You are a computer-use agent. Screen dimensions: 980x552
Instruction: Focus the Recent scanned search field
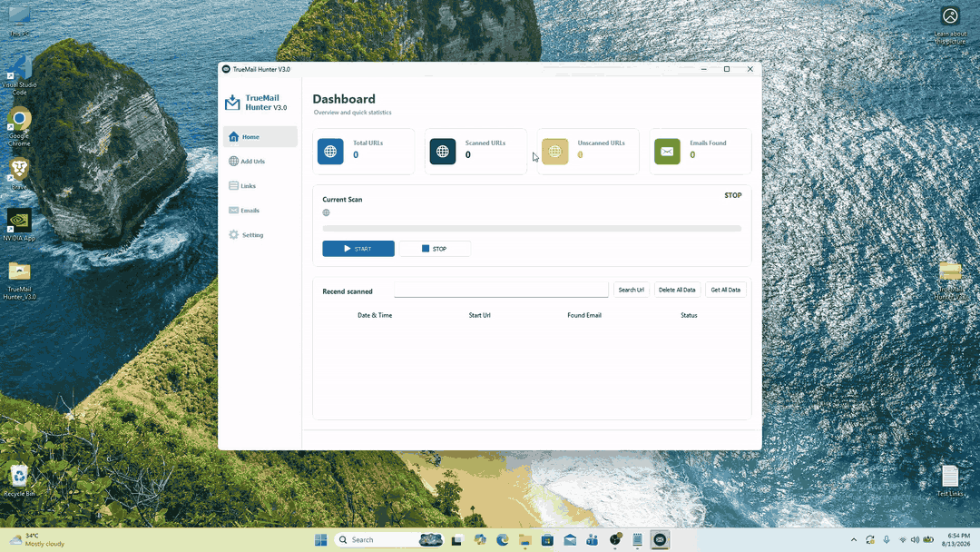(x=501, y=290)
